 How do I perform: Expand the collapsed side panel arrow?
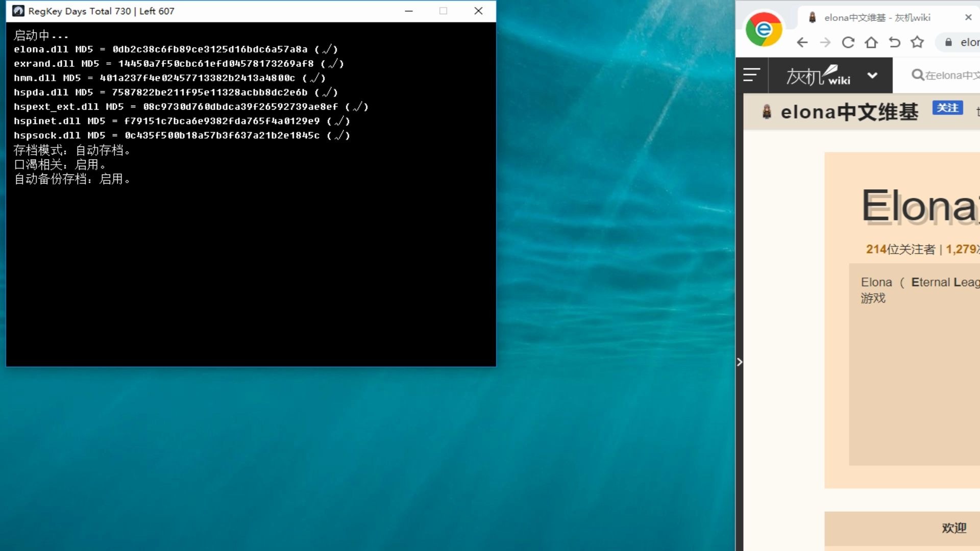(x=740, y=362)
